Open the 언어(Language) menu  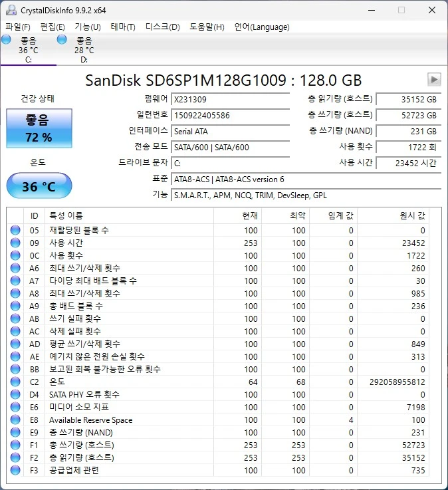click(262, 27)
